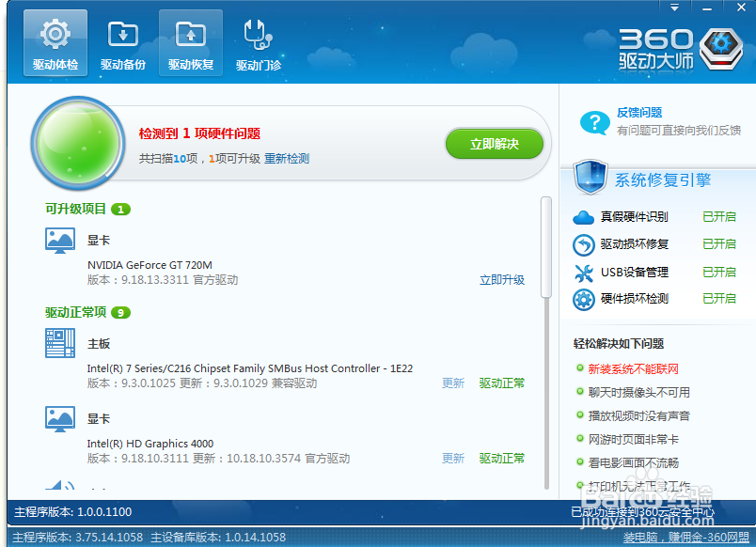This screenshot has width=756, height=547.
Task: Click the 装电脑，赚佣金-360网盟 link
Action: [686, 538]
